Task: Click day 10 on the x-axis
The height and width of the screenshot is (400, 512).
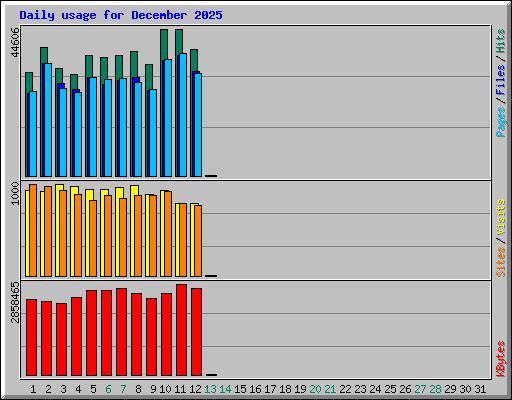Action: (x=165, y=389)
